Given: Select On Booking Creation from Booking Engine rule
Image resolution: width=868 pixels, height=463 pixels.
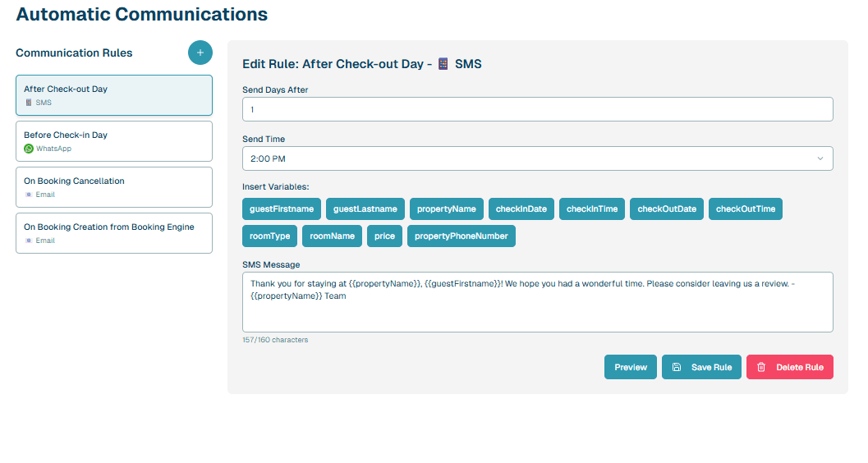Looking at the screenshot, I should [113, 233].
